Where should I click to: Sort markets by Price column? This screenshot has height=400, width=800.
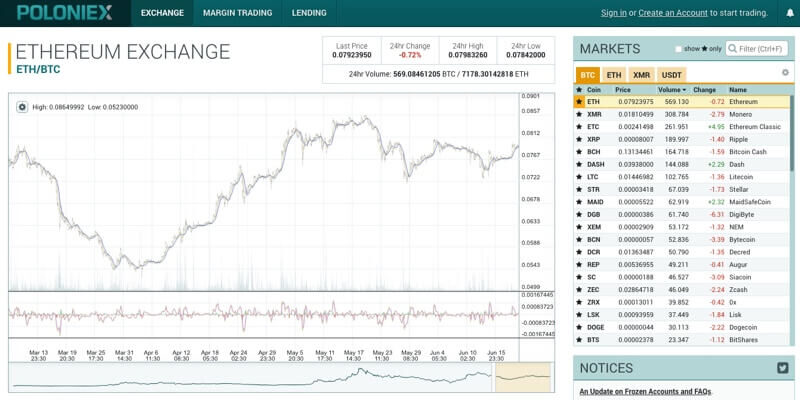pyautogui.click(x=623, y=90)
